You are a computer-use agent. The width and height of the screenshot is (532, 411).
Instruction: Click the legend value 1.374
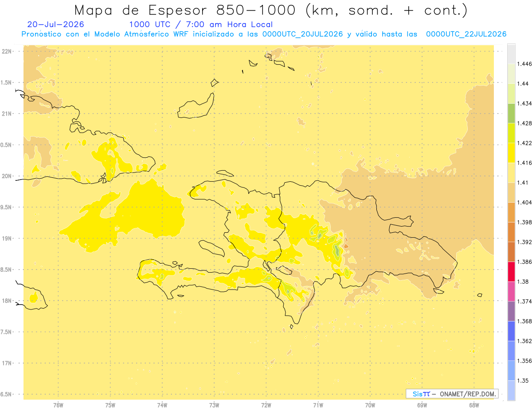click(524, 301)
